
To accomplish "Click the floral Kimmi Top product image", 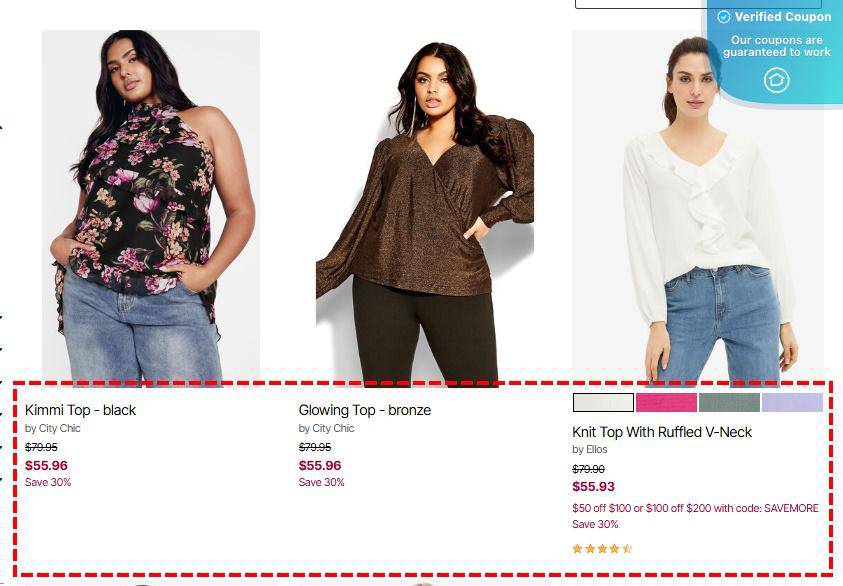I will (151, 207).
